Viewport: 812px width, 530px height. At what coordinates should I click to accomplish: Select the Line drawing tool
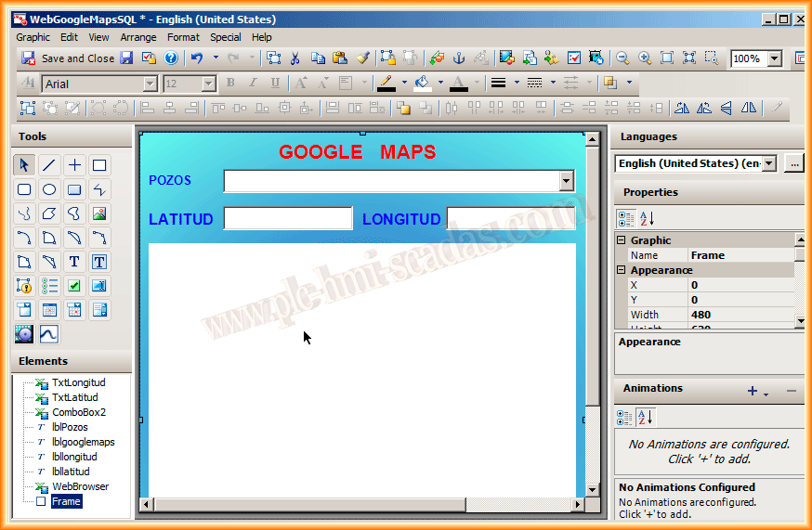click(x=49, y=165)
